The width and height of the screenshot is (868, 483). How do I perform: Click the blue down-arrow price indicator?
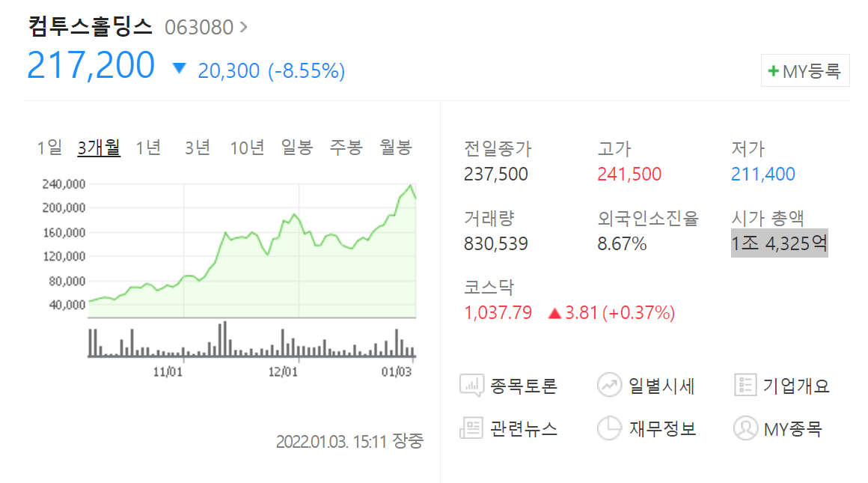(179, 68)
